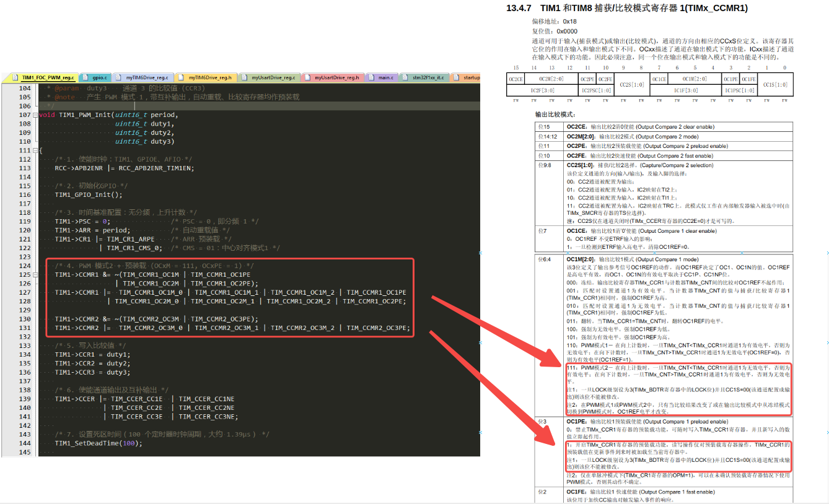Click the file icon on the myTIM6Drive_reg.h tab
829x504 pixels.
coord(182,78)
